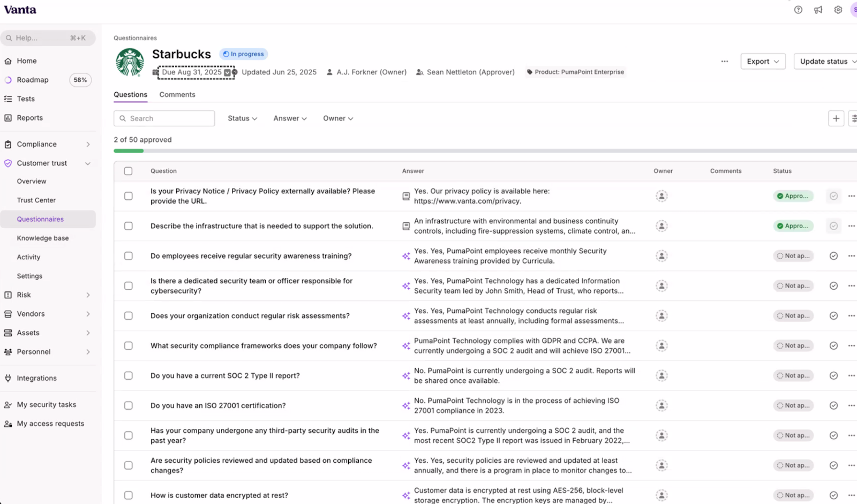
Task: Open row menu for Privacy Notice question
Action: [x=851, y=196]
